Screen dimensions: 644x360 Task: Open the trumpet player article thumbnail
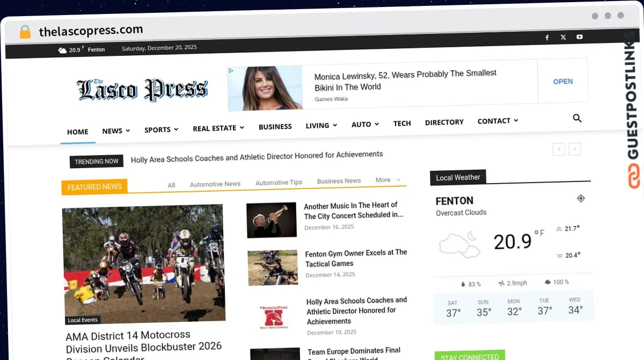click(272, 220)
